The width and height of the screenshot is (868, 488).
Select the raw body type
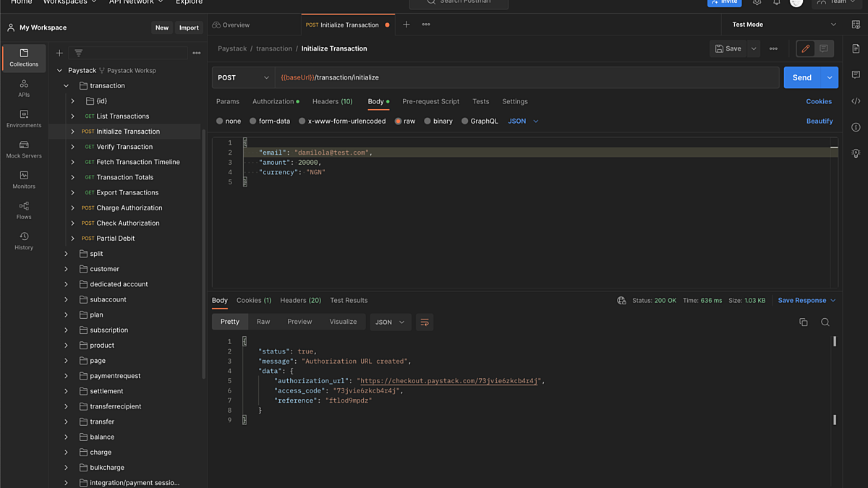click(x=405, y=121)
